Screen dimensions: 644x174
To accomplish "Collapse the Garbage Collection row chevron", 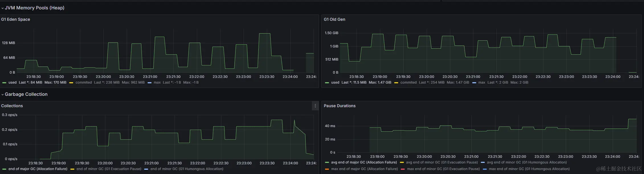I will (3, 95).
